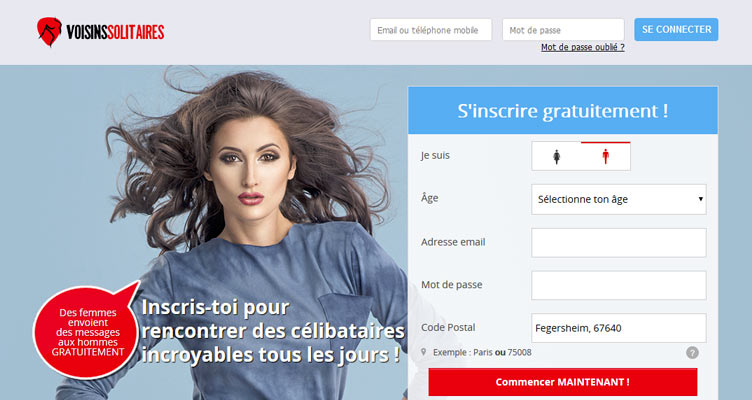Click the VoisinsSolitaires heart logo icon
752x400 pixels.
(x=49, y=32)
